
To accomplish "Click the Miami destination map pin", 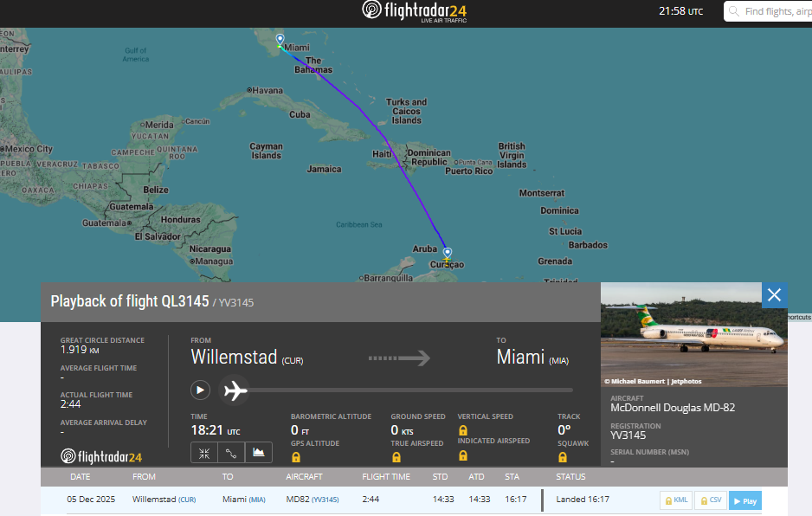I will coord(280,40).
